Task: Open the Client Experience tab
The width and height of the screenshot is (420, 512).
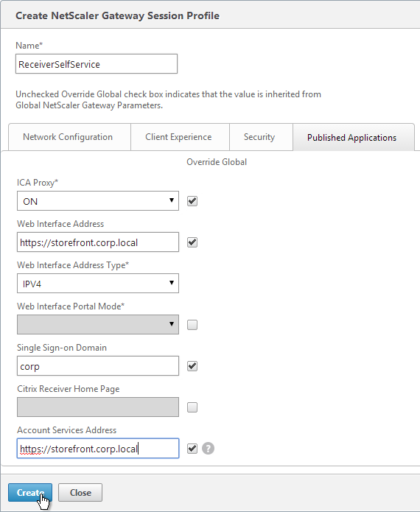Action: tap(180, 137)
